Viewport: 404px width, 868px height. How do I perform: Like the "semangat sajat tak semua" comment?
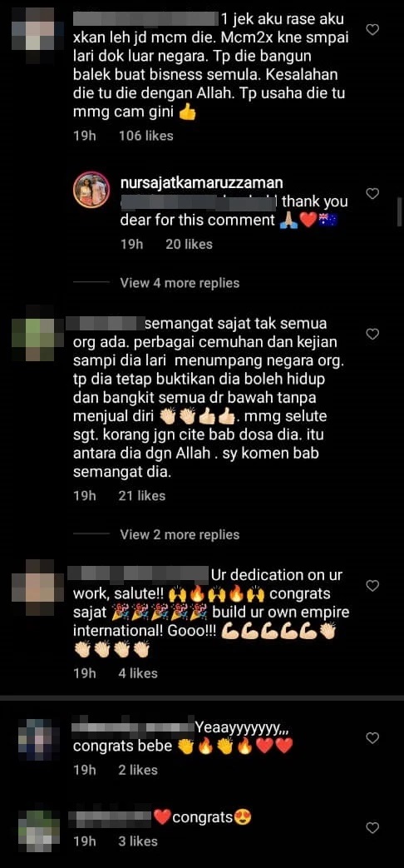372,334
